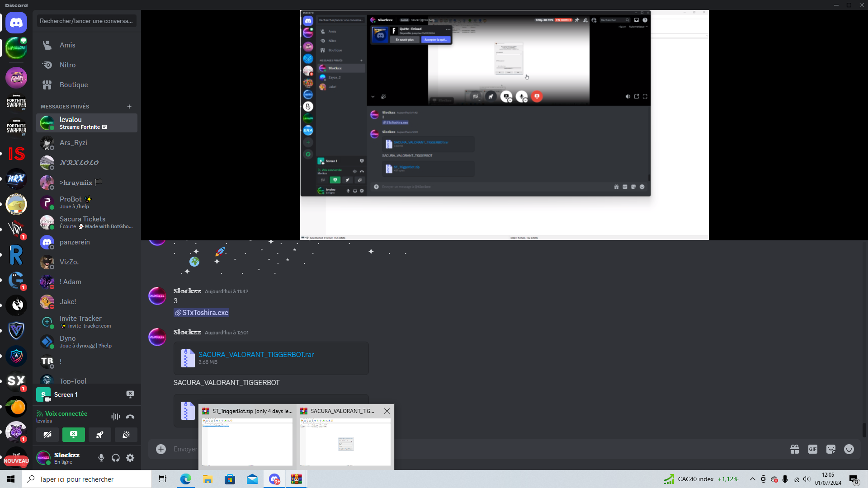Click the live stream video preview
Viewport: 868px width, 488px height.
click(x=505, y=125)
